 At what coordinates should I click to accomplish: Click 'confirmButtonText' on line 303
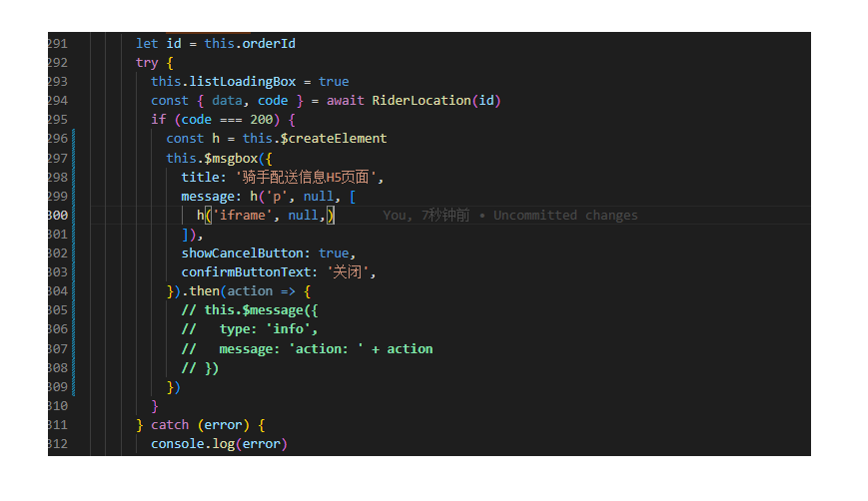pyautogui.click(x=246, y=272)
